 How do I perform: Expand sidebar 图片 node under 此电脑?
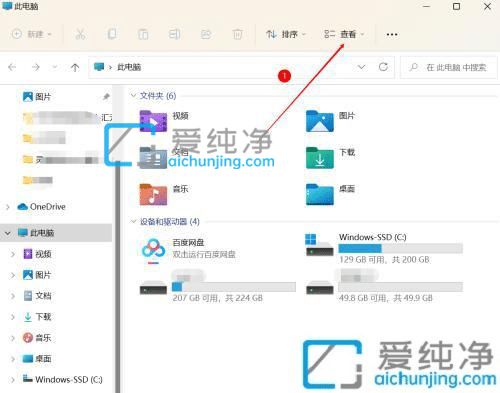coord(13,275)
